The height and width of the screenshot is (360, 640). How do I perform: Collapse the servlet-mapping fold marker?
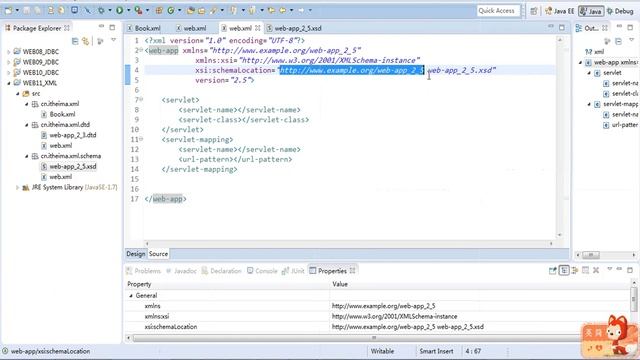click(x=141, y=139)
